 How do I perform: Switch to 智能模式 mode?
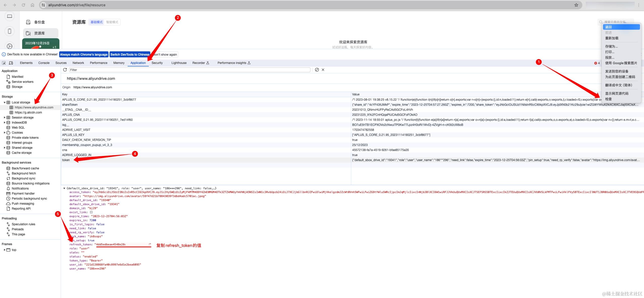(x=112, y=22)
